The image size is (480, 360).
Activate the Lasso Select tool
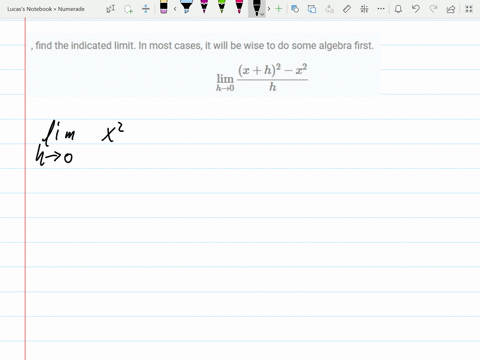pyautogui.click(x=128, y=9)
